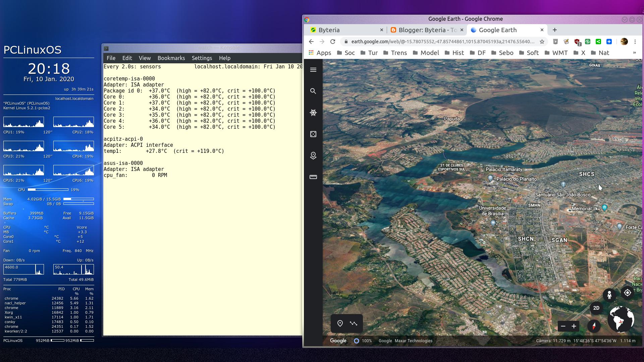The height and width of the screenshot is (362, 644).
Task: Open a new Chrome tab
Action: click(x=554, y=30)
